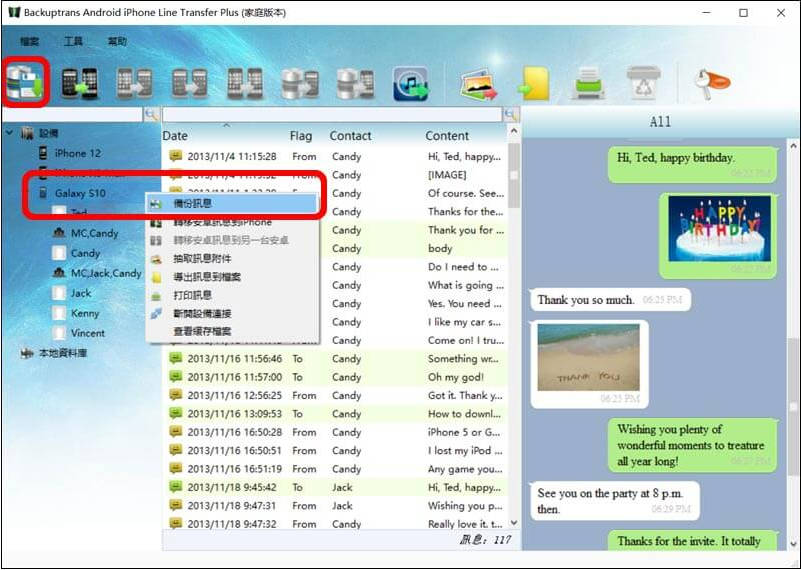Click chat bubble 'Thank you so much.'
The image size is (801, 570).
coord(610,300)
